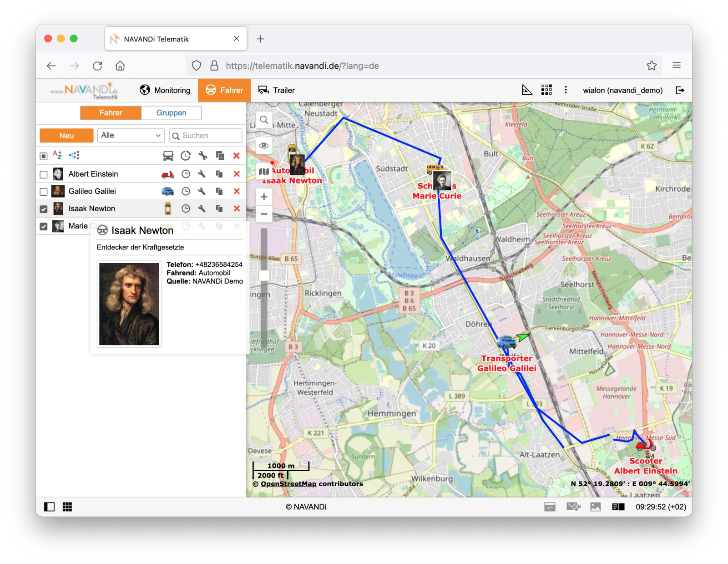
Task: Log out with the exit arrow icon
Action: [x=680, y=90]
